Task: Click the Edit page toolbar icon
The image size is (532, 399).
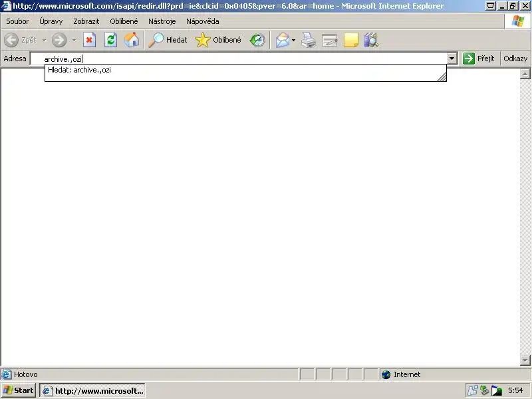Action: (x=329, y=40)
